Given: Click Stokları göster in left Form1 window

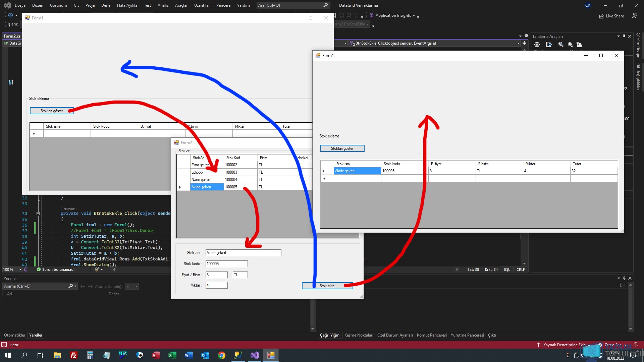Looking at the screenshot, I should [x=52, y=111].
